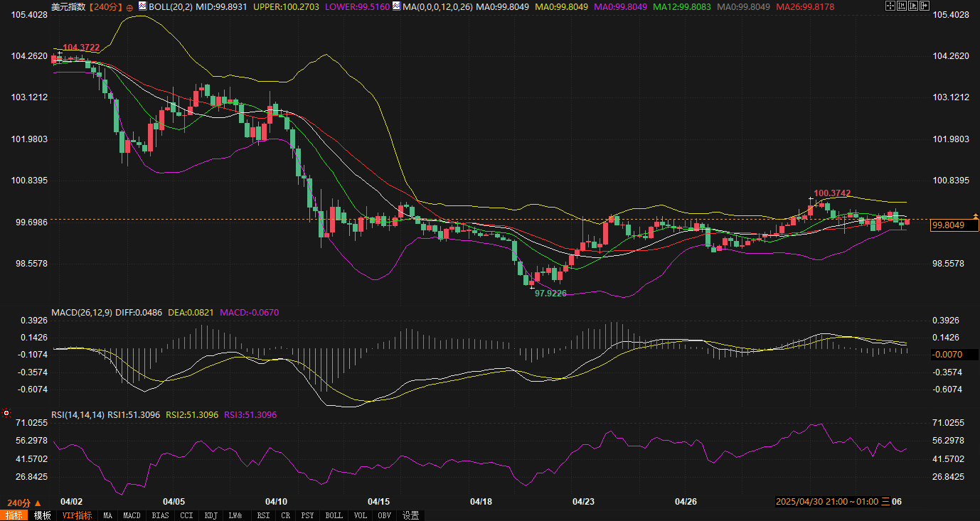Click the red dotted circle icon beside RSI panel

pyautogui.click(x=6, y=412)
